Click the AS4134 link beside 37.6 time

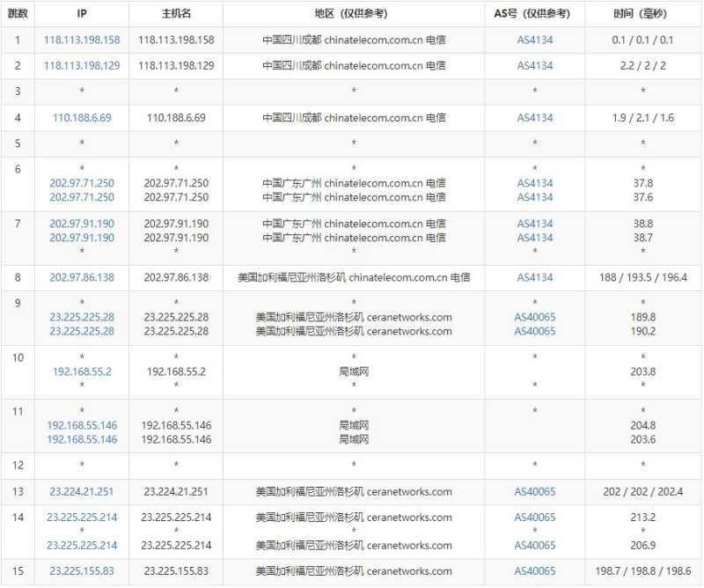point(535,197)
